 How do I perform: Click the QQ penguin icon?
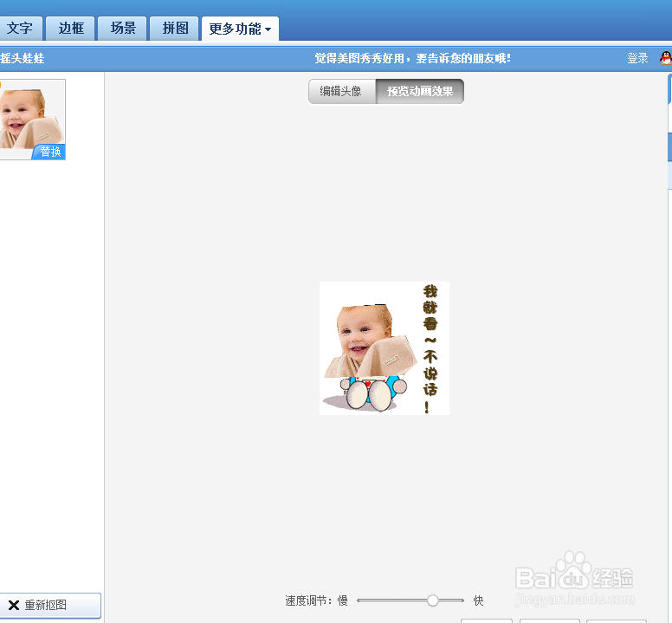666,58
